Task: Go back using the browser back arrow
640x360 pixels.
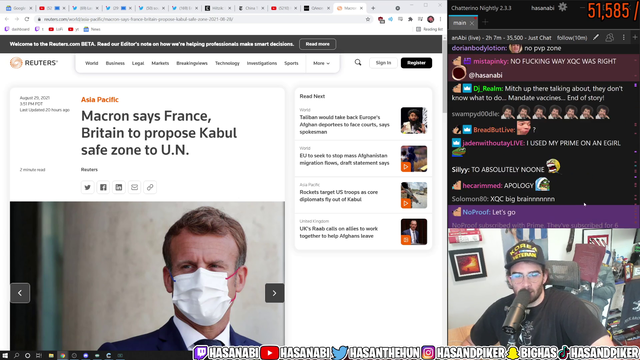Action: [x=7, y=19]
